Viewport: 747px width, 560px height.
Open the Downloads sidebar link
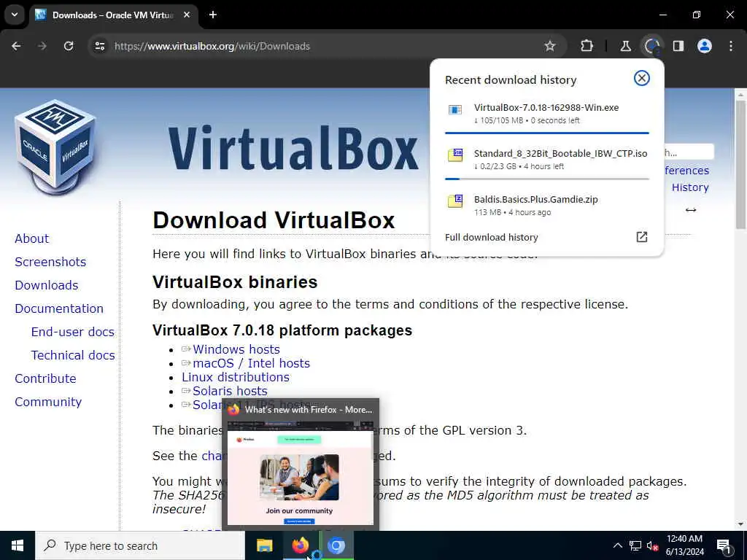point(46,285)
